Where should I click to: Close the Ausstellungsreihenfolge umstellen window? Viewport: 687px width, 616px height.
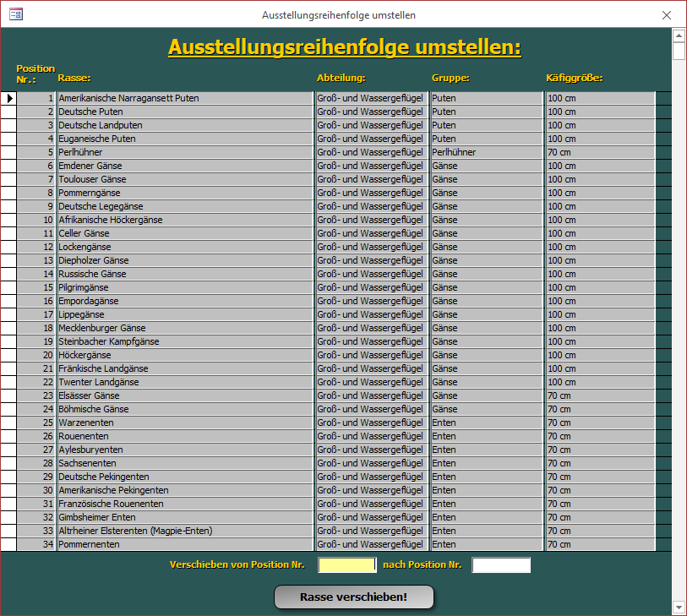[x=667, y=14]
